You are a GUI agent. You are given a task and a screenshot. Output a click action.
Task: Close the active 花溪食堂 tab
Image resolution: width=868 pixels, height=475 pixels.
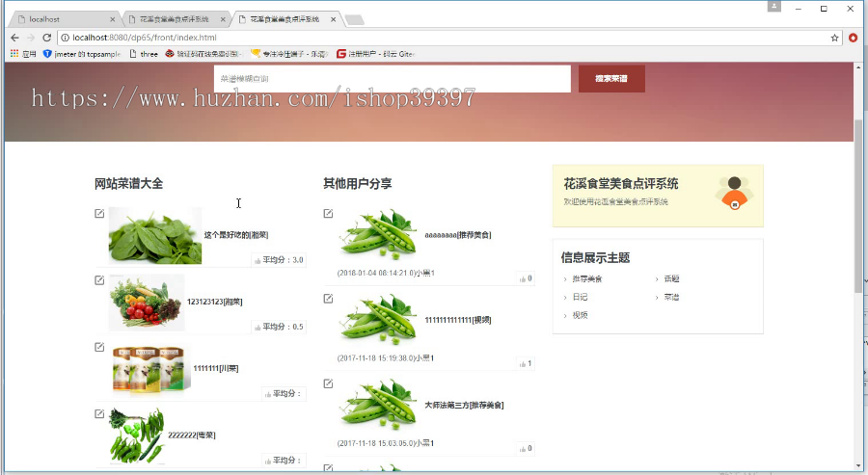coord(334,19)
